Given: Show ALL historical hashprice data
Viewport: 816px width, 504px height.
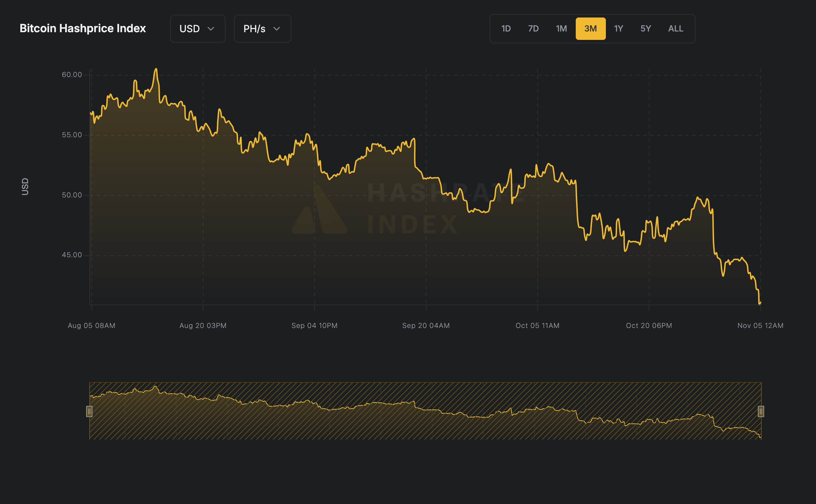Looking at the screenshot, I should tap(675, 29).
